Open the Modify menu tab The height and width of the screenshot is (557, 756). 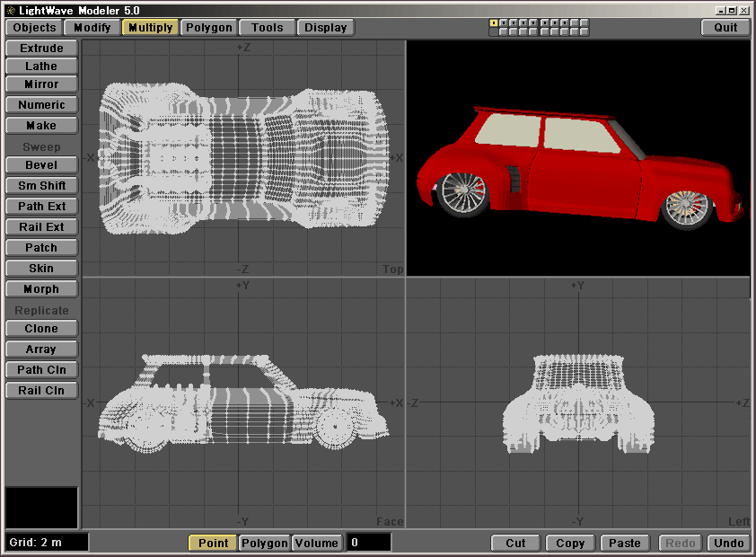point(92,28)
